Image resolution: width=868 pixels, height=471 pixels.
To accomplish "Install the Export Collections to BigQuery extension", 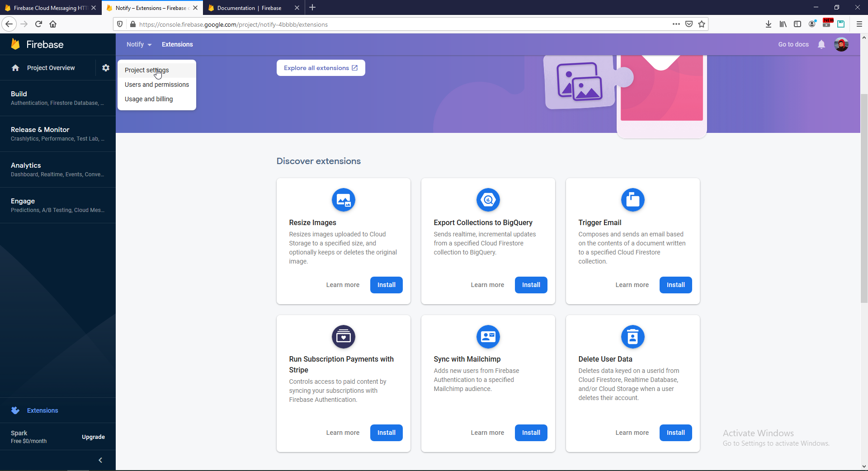I will [531, 285].
